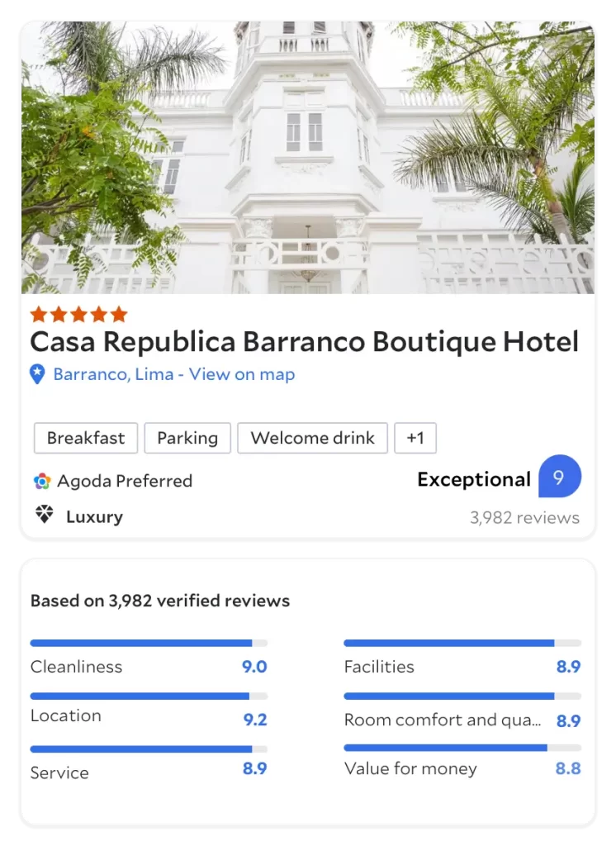Click the Casa Republica Barranco hotel title
Viewport: 616px width, 846px height.
304,342
